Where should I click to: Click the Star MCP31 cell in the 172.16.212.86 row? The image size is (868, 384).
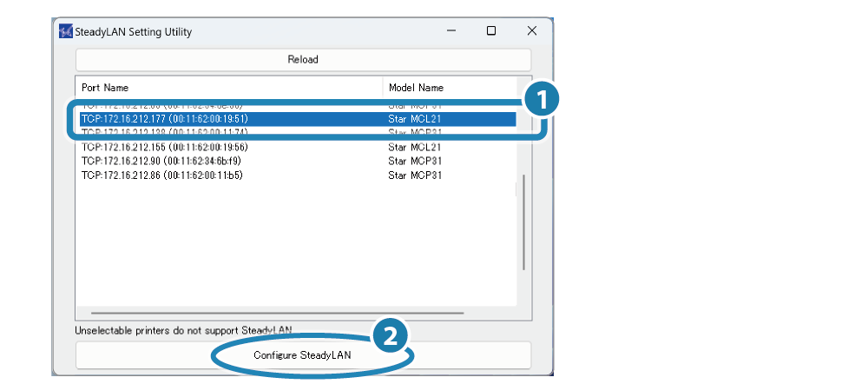415,175
